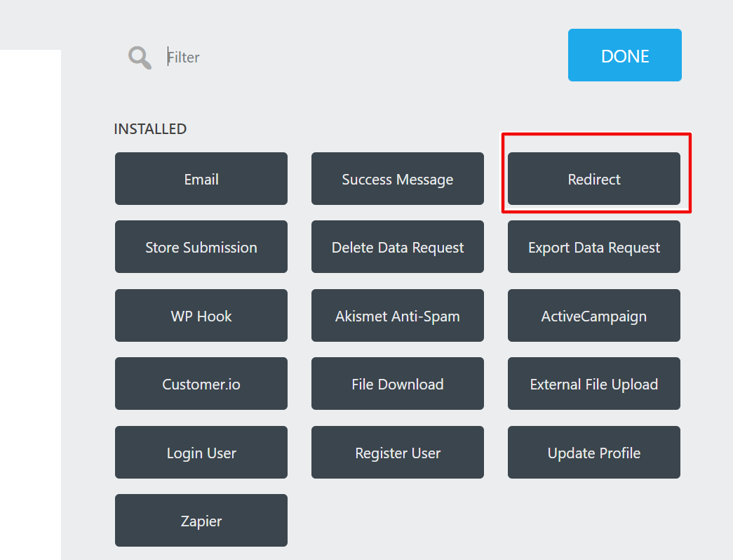Screen dimensions: 733x560
Task: Click the INSTALLED section heading
Action: (150, 129)
